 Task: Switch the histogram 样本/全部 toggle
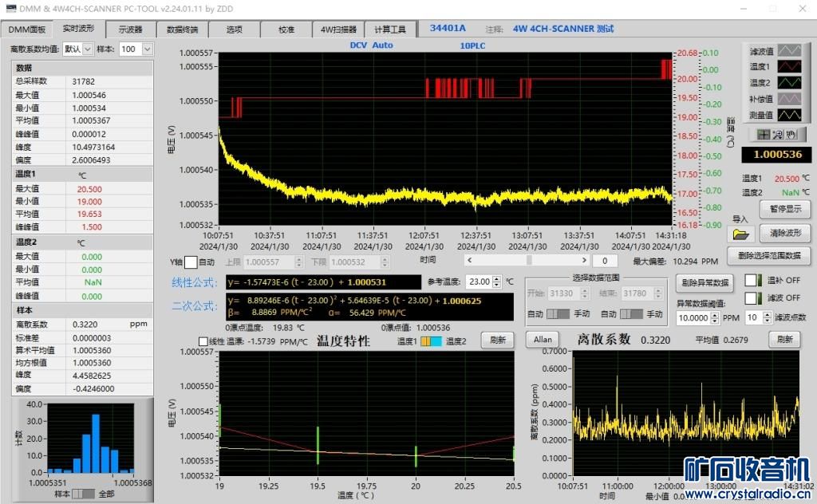click(x=83, y=494)
